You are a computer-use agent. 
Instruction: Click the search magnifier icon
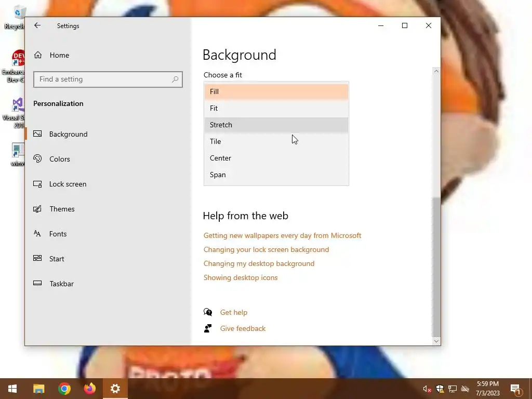pyautogui.click(x=175, y=79)
